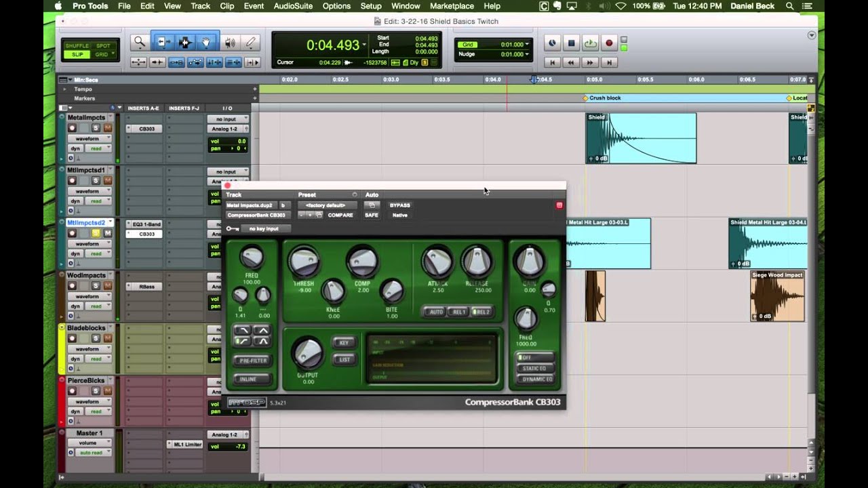Click the transport Stop button
The image size is (868, 488).
point(571,43)
